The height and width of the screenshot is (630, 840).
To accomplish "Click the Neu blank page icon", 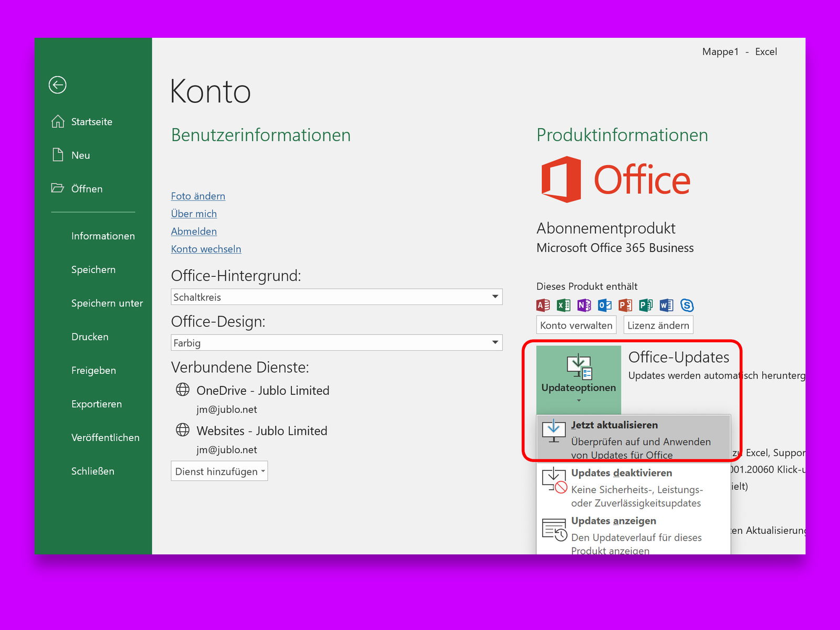I will pos(58,155).
